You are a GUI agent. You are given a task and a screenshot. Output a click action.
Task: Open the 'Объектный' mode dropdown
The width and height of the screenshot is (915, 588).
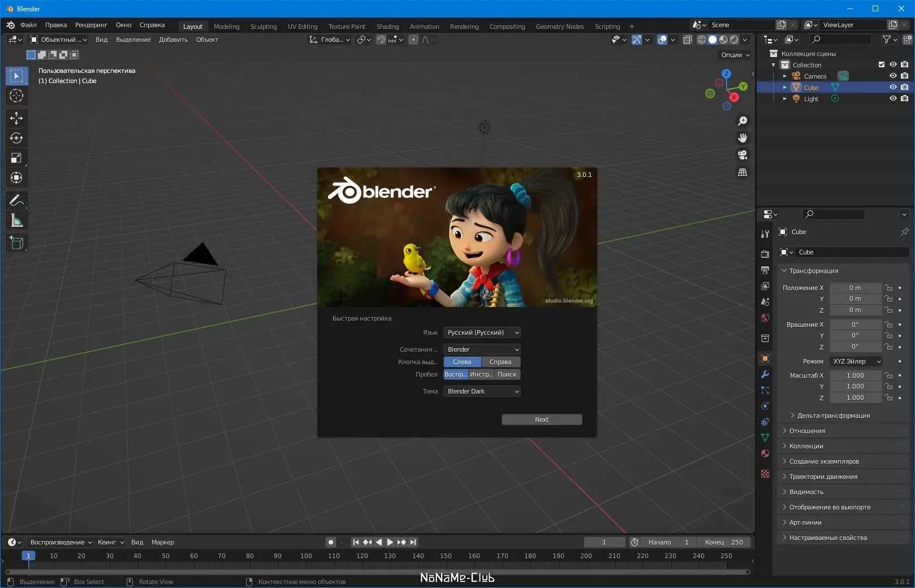point(58,40)
